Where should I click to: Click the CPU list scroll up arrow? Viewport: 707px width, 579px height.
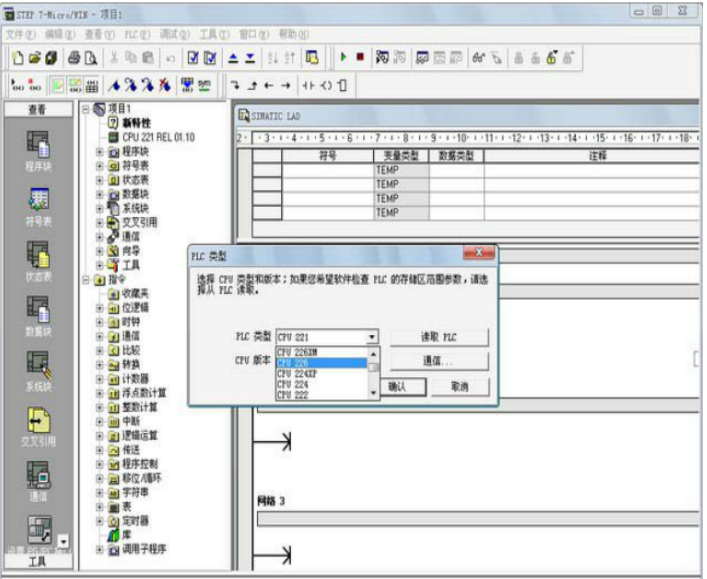coord(373,354)
